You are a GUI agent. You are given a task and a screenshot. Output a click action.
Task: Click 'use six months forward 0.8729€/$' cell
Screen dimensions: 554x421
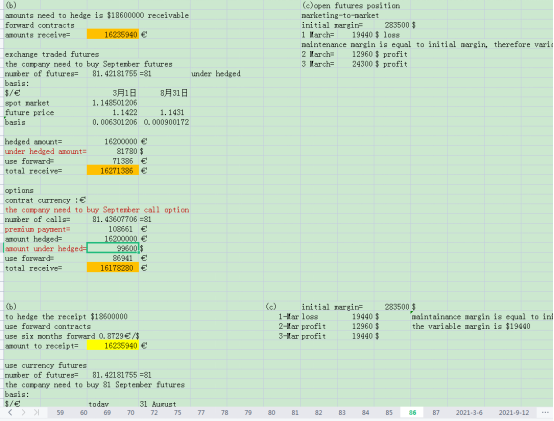(x=72, y=336)
